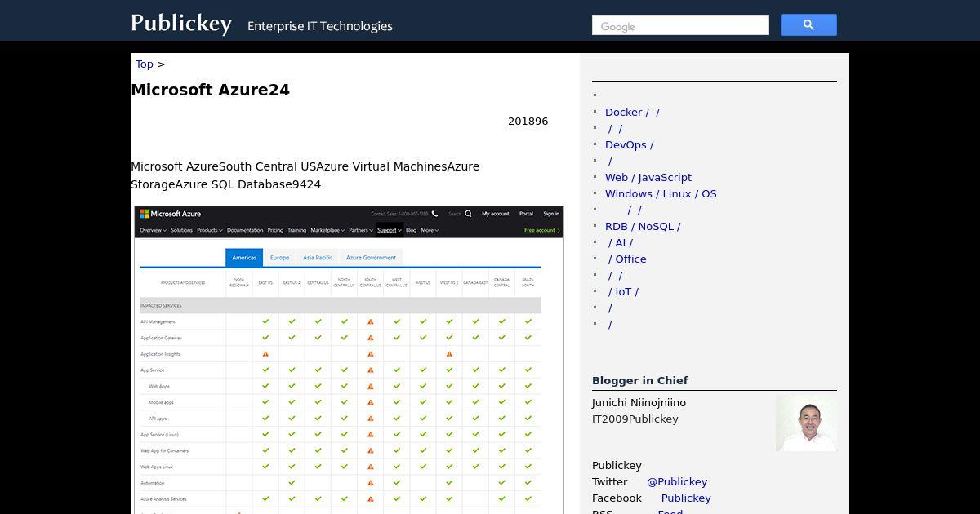
Task: Click the Enterprise IT Technologies tagline
Action: 320,26
